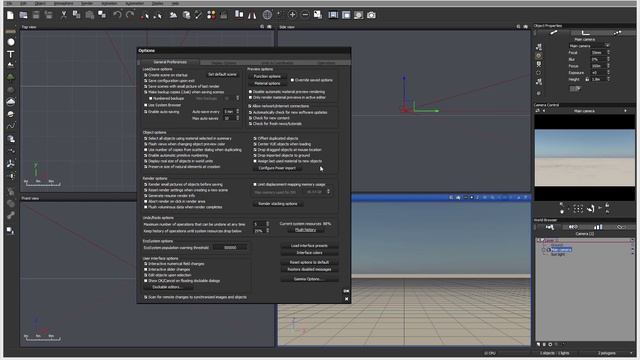The height and width of the screenshot is (360, 640).
Task: Click Set default scene button
Action: point(222,75)
